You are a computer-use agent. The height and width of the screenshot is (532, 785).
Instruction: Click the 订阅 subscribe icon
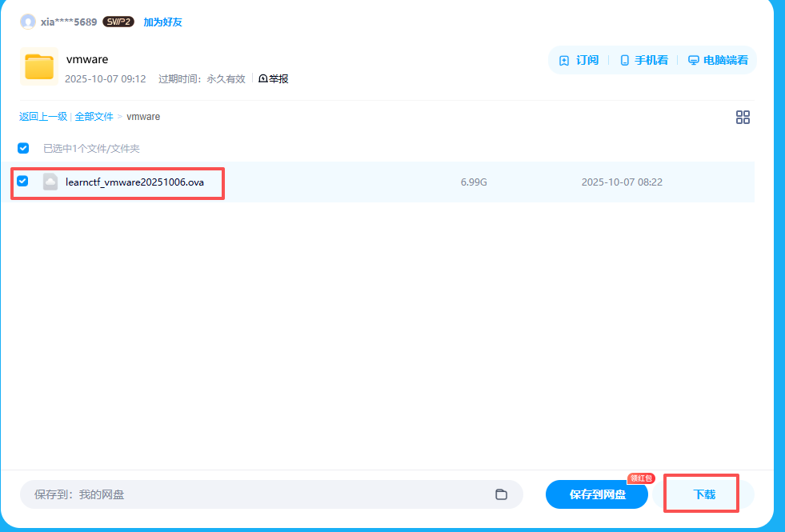tap(564, 60)
